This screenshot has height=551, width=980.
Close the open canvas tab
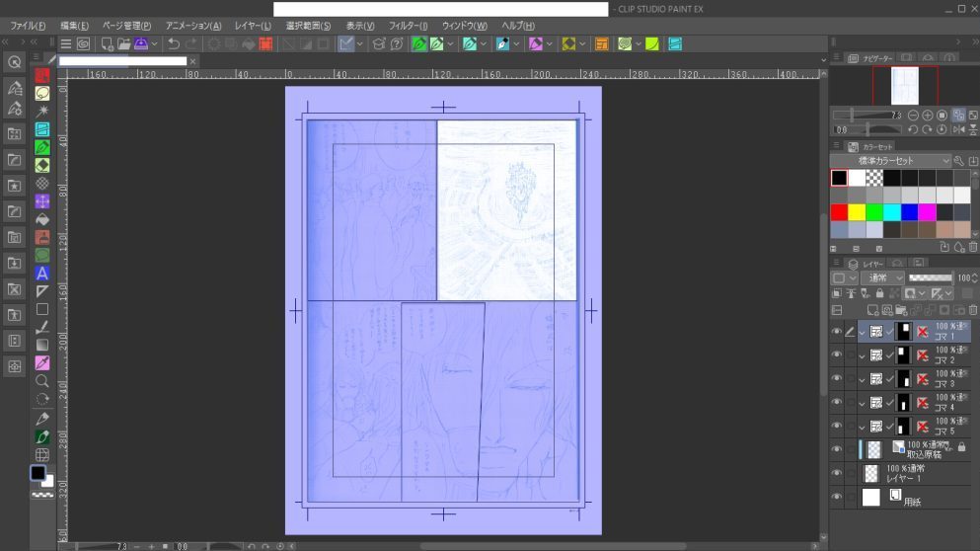pyautogui.click(x=193, y=61)
